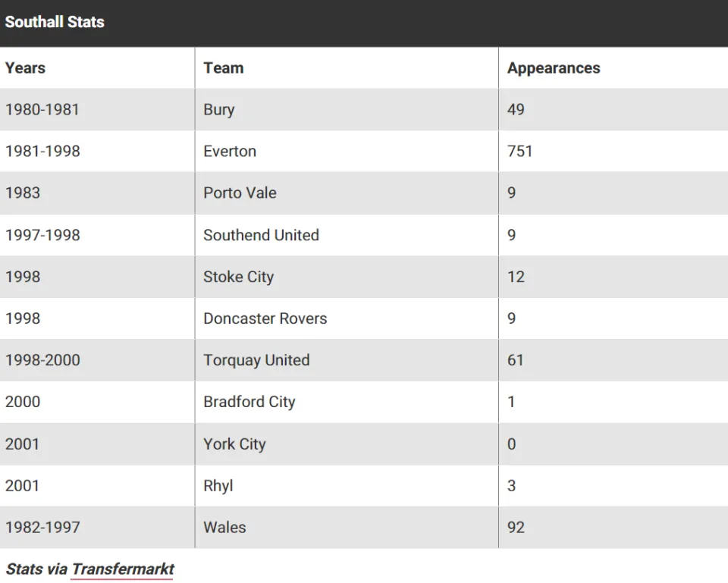Select the Years column heading
The width and height of the screenshot is (728, 583).
25,67
